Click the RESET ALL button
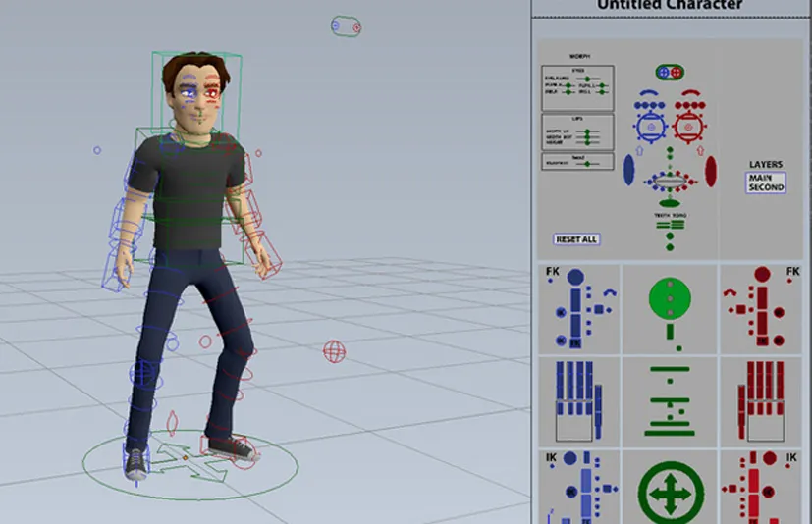 click(576, 239)
